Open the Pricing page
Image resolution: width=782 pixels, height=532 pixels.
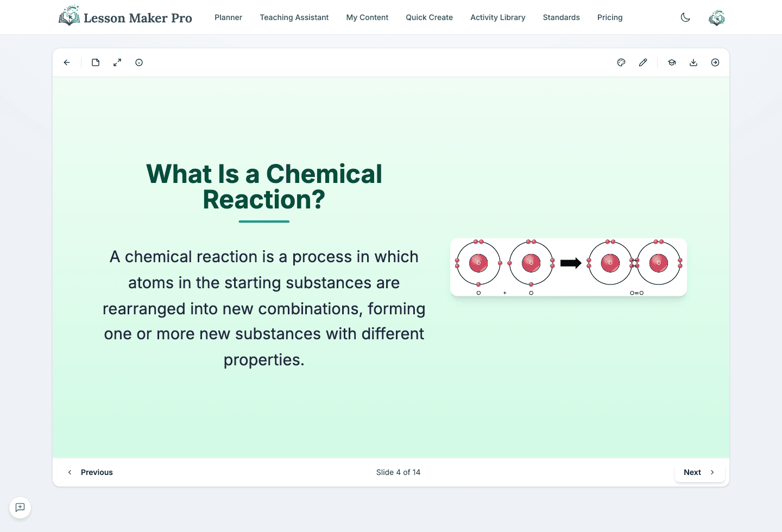[610, 17]
